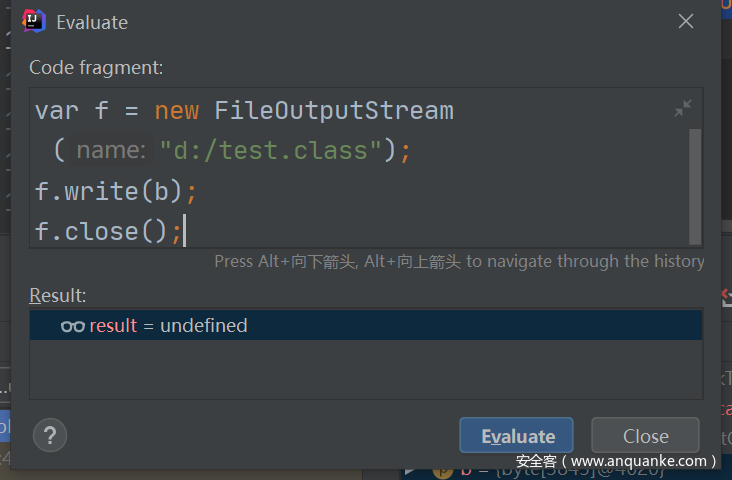
Task: Click the history navigation hint text
Action: 459,261
